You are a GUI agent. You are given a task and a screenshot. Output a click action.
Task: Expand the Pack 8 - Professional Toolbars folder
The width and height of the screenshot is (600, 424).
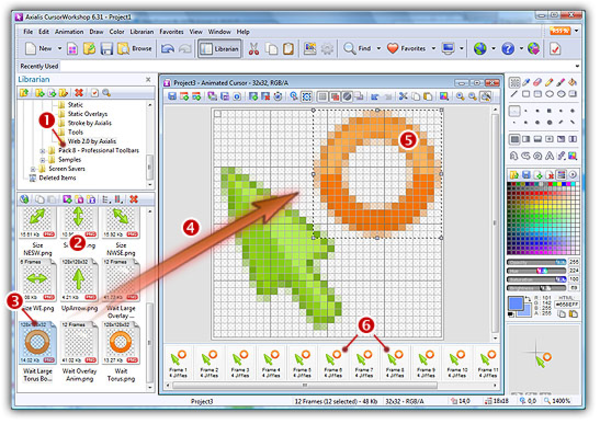43,150
